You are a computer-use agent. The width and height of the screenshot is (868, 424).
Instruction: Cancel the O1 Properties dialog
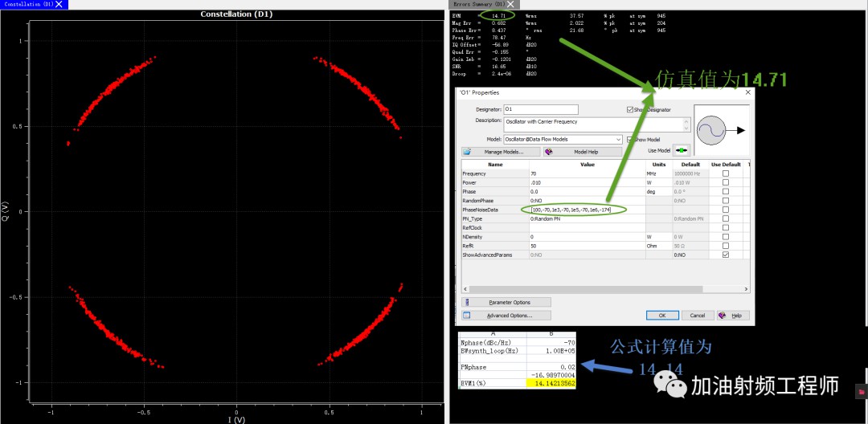[697, 315]
